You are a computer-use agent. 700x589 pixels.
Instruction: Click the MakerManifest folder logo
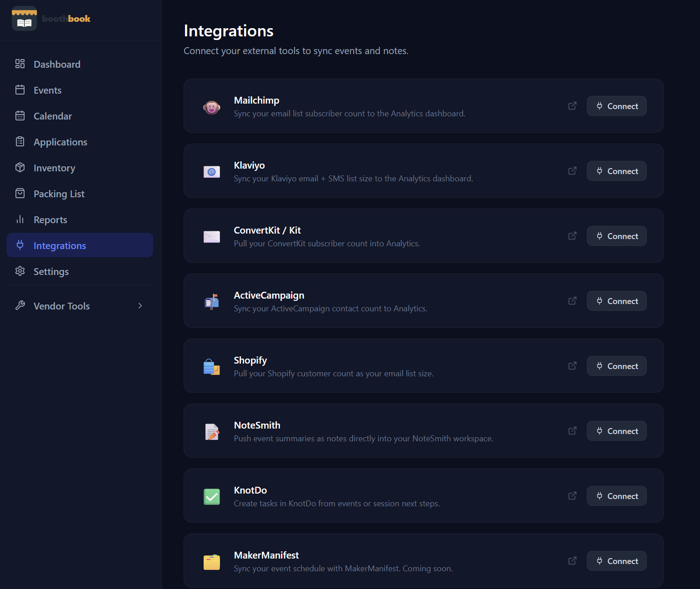[x=212, y=562]
